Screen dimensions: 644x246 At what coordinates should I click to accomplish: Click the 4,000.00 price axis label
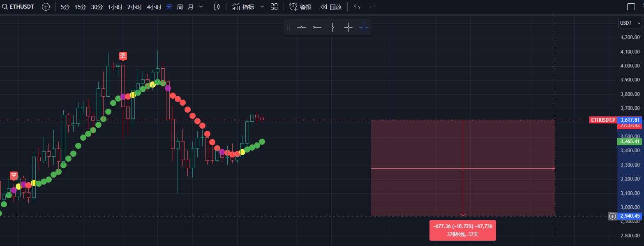pos(630,66)
